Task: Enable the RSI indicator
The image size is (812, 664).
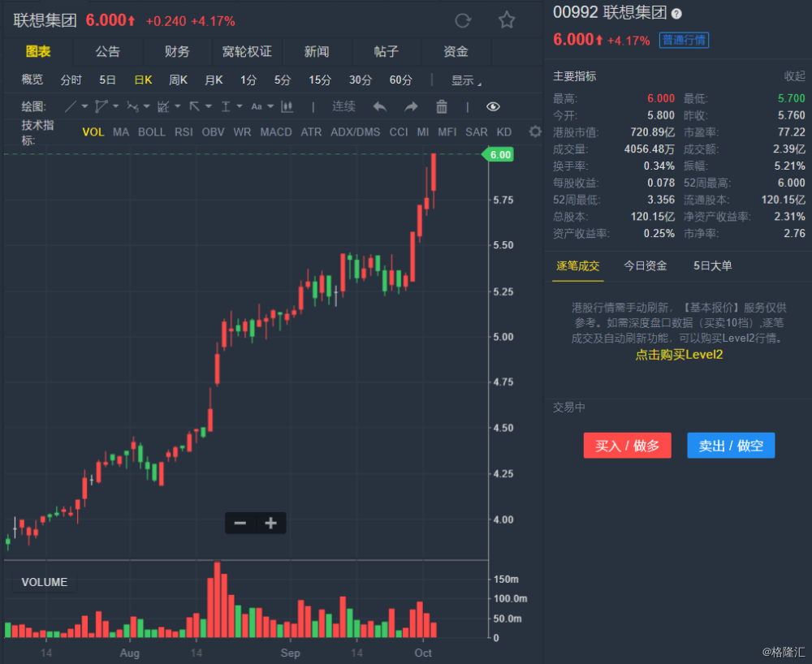Action: click(184, 132)
